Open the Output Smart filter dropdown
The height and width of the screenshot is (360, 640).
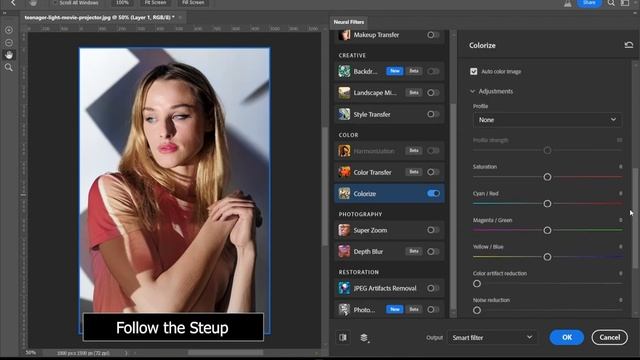pyautogui.click(x=492, y=338)
